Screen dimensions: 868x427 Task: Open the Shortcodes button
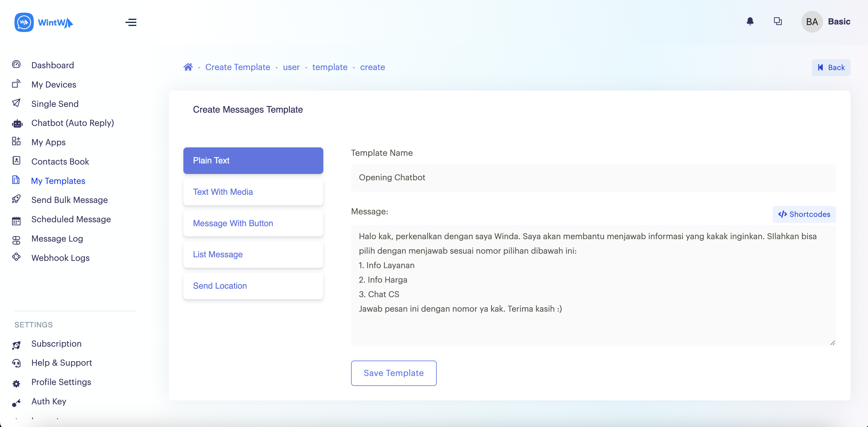pyautogui.click(x=804, y=214)
